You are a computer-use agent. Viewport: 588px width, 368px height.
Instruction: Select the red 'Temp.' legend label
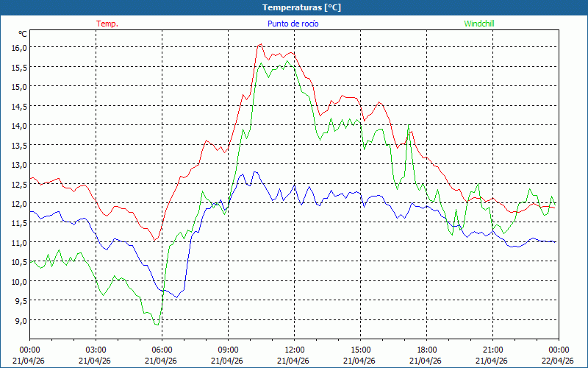(107, 24)
